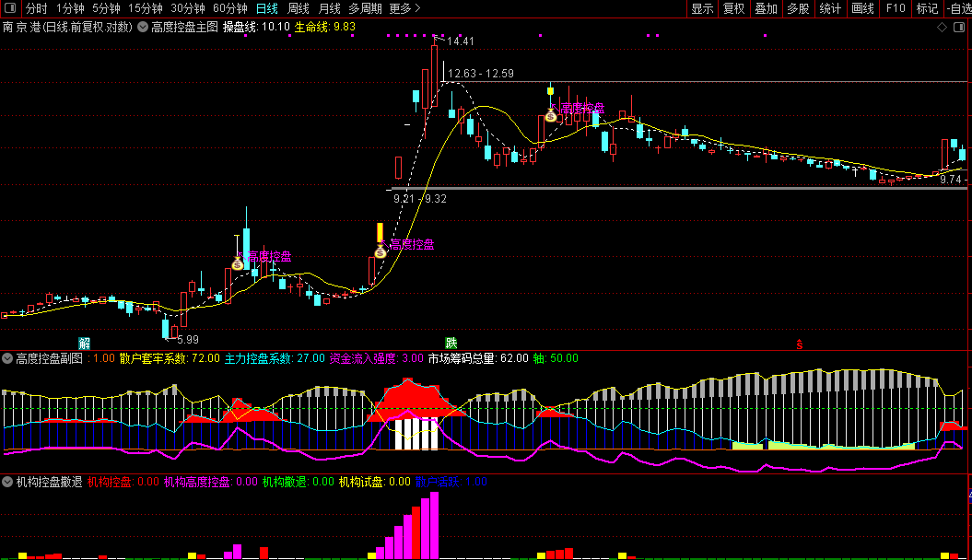Expand the 机构控盘撤退 indicator dropdown
The image size is (972, 560).
(7, 482)
